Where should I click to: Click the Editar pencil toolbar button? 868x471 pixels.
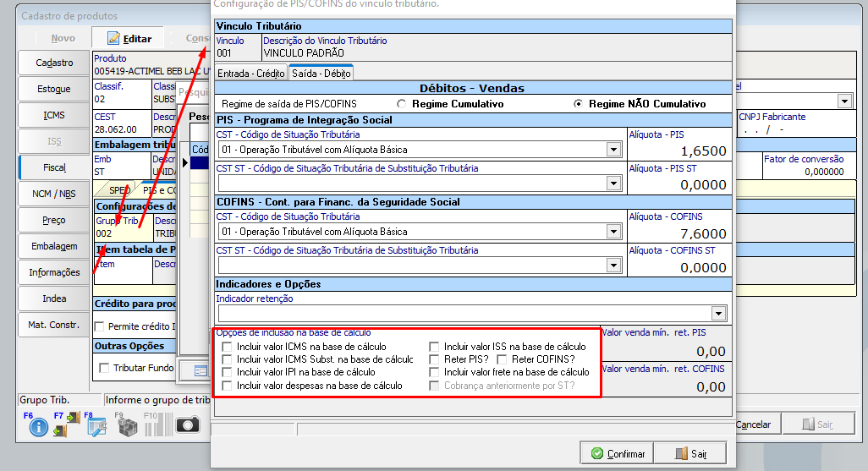pos(129,39)
